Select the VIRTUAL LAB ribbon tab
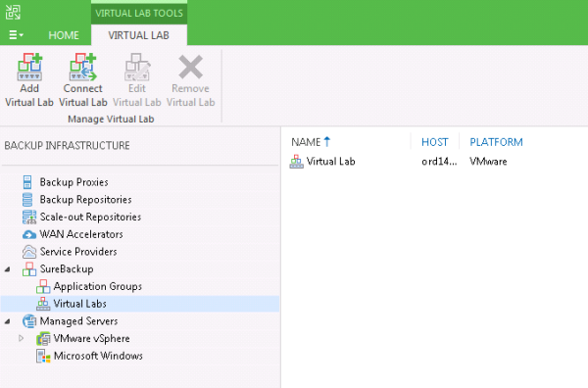This screenshot has height=388, width=588. coord(139,35)
